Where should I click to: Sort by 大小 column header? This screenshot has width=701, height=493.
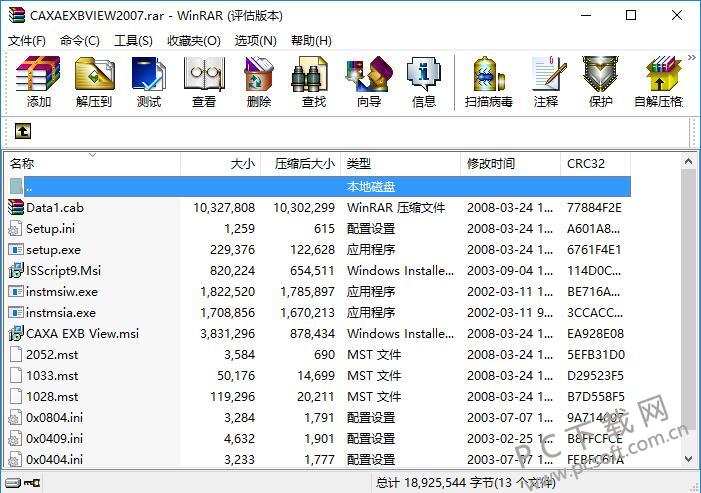pyautogui.click(x=220, y=164)
